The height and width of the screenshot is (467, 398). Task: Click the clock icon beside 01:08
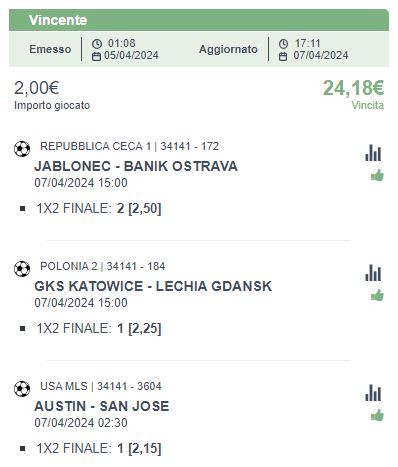click(97, 43)
